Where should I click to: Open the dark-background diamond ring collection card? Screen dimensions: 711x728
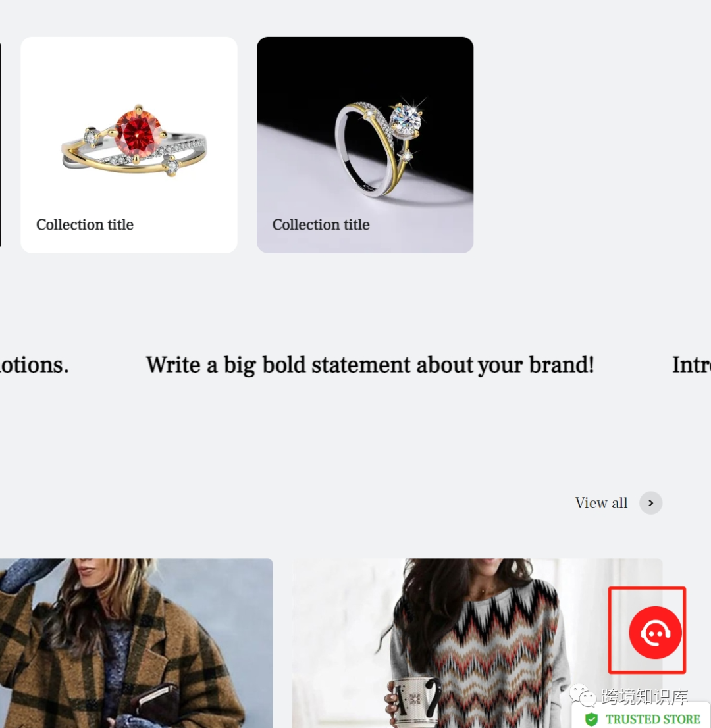pyautogui.click(x=365, y=145)
